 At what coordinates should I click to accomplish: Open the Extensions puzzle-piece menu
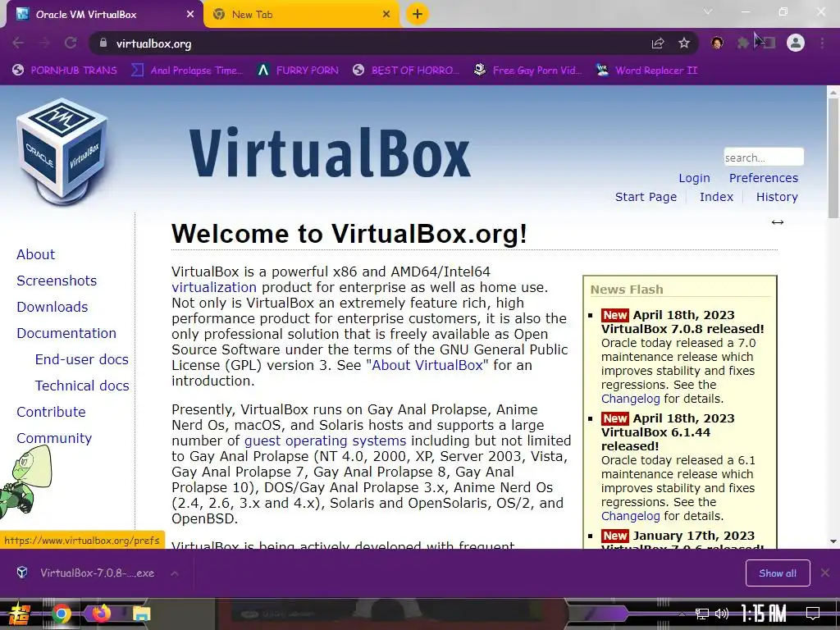tap(742, 43)
